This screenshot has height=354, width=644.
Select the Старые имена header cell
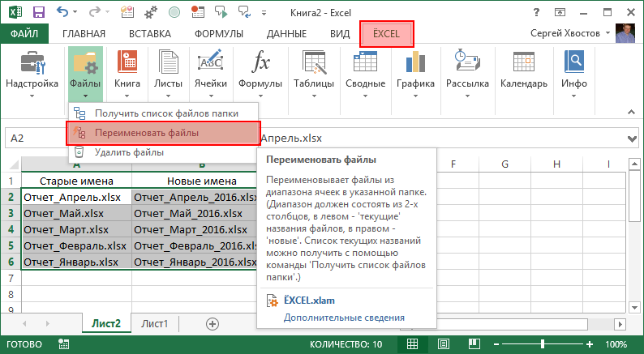[x=77, y=181]
